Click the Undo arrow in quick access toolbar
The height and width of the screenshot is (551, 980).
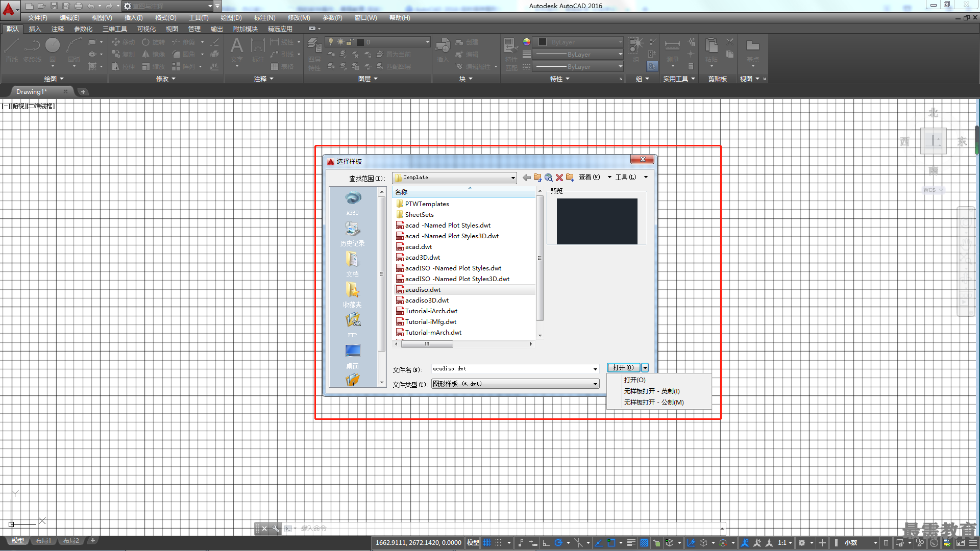tap(91, 6)
